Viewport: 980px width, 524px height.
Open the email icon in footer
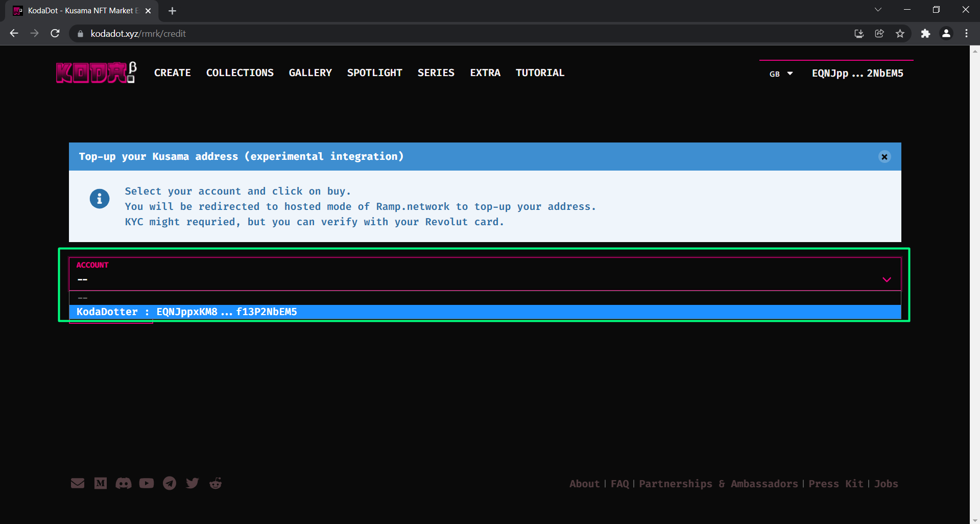(x=78, y=483)
